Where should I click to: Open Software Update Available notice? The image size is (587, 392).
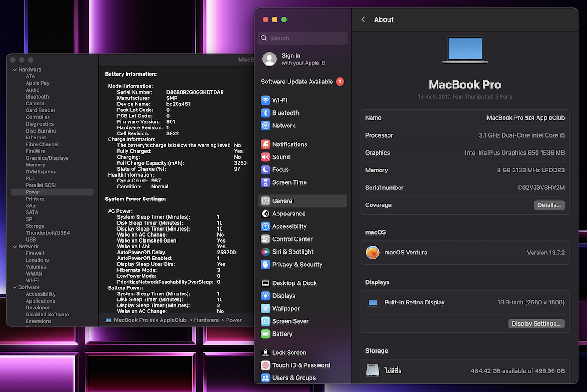coord(302,82)
